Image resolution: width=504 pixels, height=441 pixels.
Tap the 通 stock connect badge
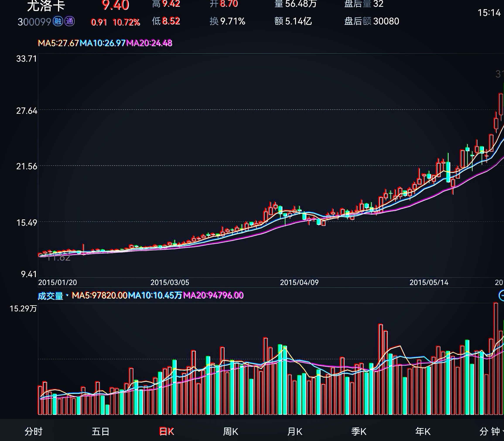coord(70,21)
